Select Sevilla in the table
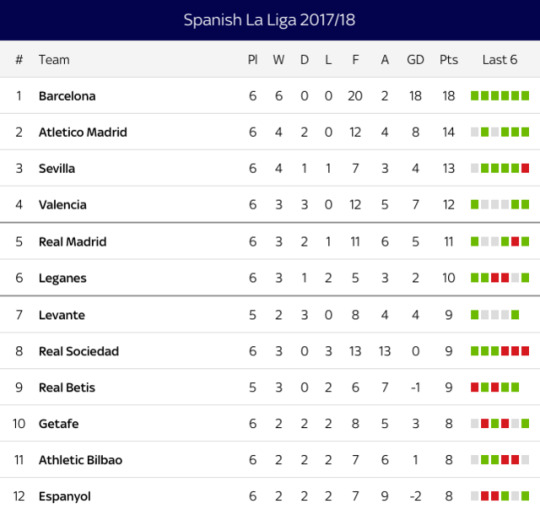This screenshot has height=509, width=540. click(x=56, y=168)
